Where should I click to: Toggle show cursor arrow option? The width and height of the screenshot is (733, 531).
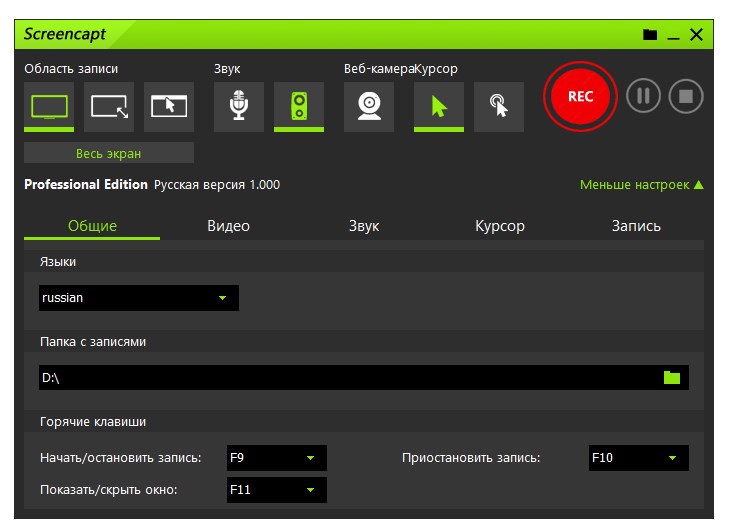click(439, 107)
